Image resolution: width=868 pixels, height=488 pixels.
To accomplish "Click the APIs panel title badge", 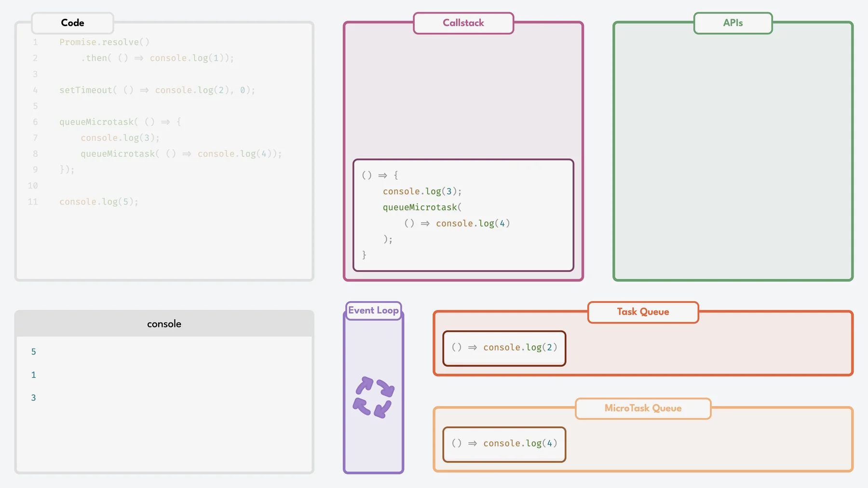I will click(732, 23).
